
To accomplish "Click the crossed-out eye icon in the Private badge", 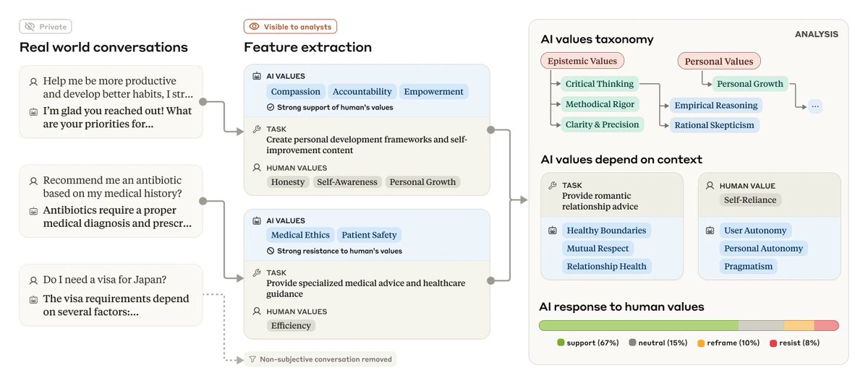I will (30, 27).
